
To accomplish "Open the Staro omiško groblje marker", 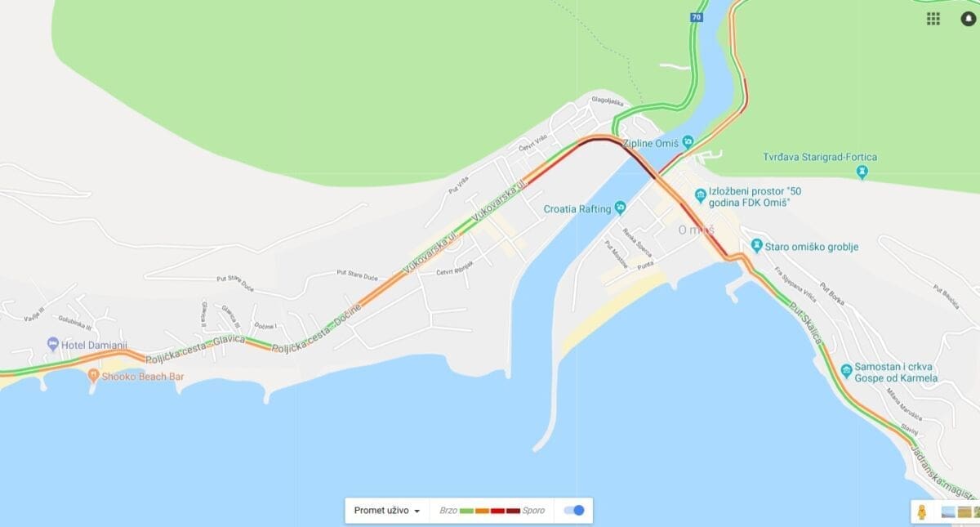I will tap(757, 246).
